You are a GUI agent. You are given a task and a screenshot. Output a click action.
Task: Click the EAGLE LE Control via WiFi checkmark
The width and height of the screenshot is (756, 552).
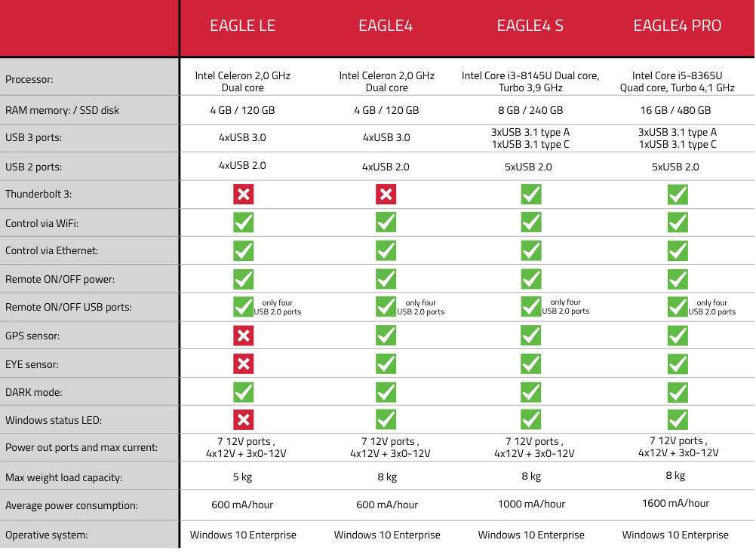(244, 222)
